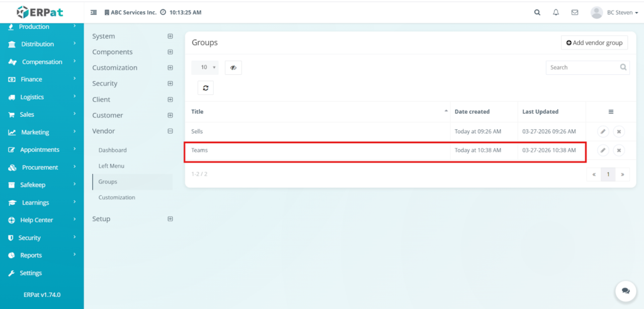
Task: Select Customization under Vendor
Action: click(116, 197)
